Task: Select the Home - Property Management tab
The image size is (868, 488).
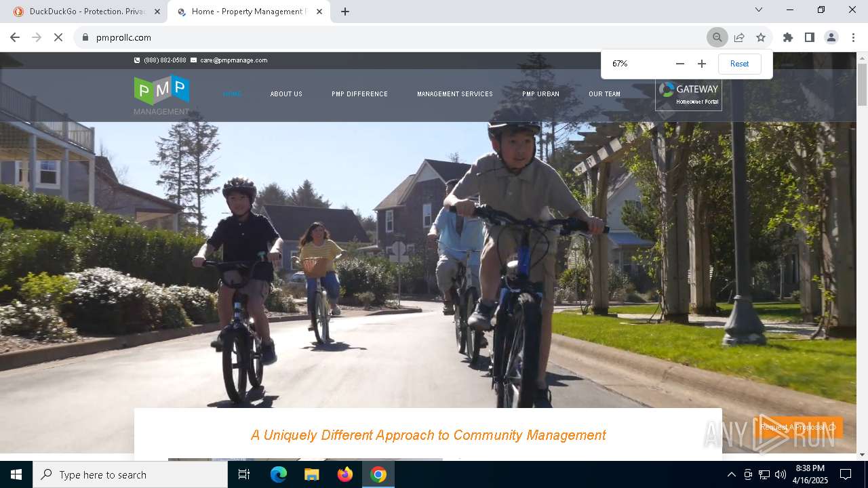Action: click(248, 12)
